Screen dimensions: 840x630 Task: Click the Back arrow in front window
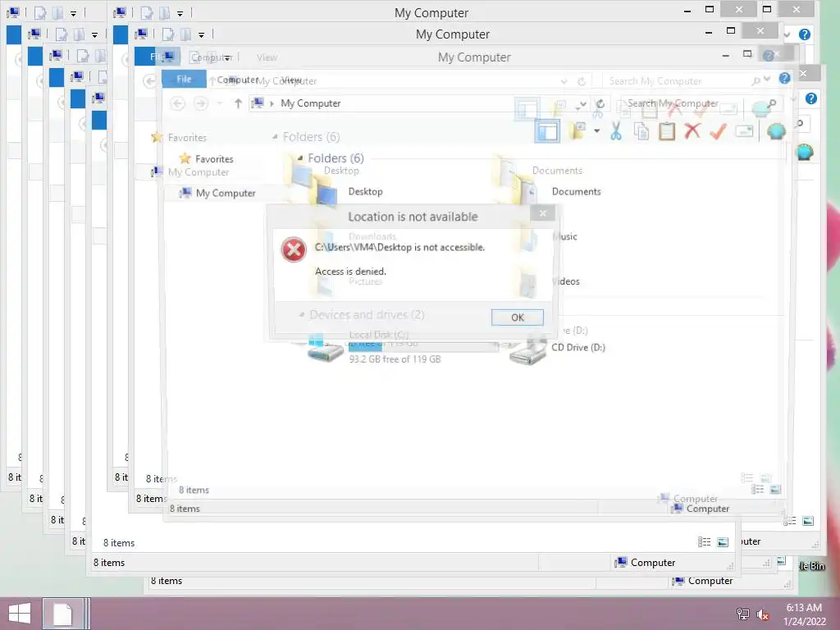(x=178, y=103)
